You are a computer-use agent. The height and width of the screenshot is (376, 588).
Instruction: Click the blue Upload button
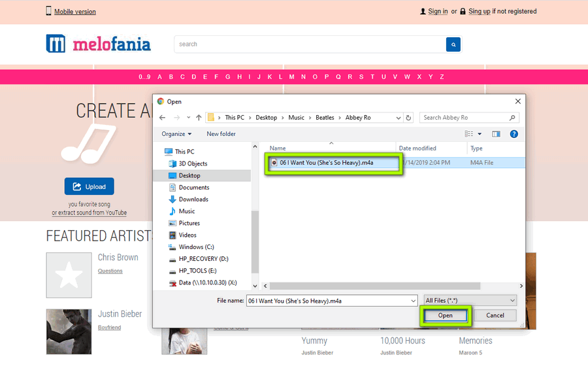[x=90, y=186]
